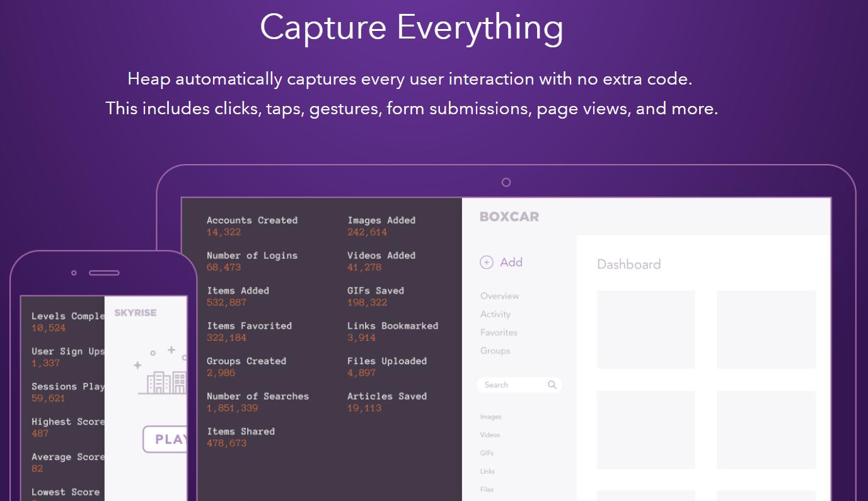Click the plus circle icon beside Add
Screen dimensions: 868x501
[x=486, y=262]
